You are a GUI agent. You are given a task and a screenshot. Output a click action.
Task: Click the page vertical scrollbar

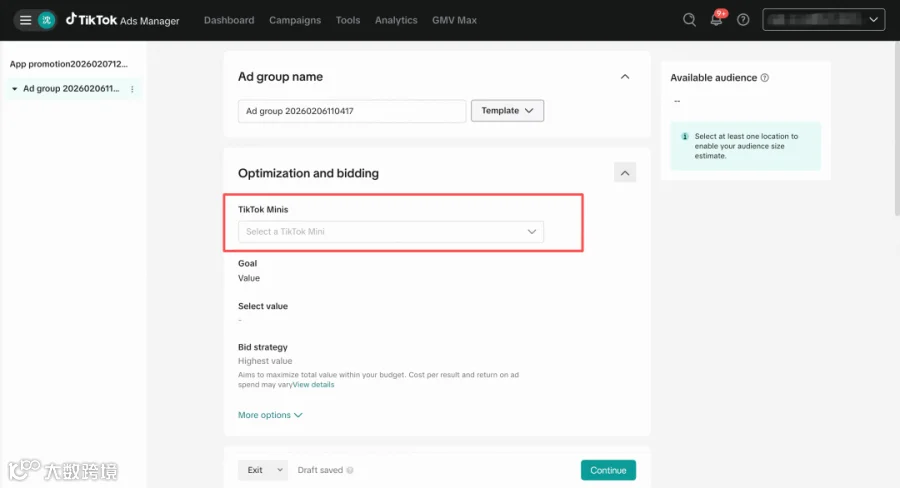(897, 129)
